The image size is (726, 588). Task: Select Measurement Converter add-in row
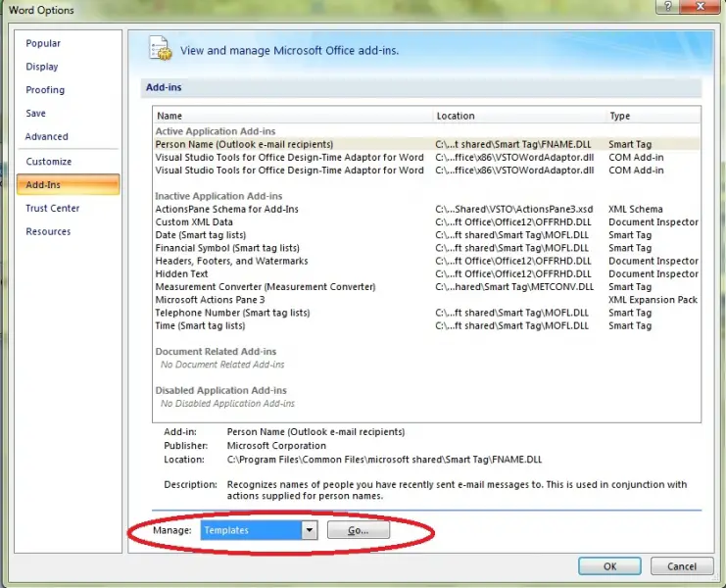pos(426,287)
